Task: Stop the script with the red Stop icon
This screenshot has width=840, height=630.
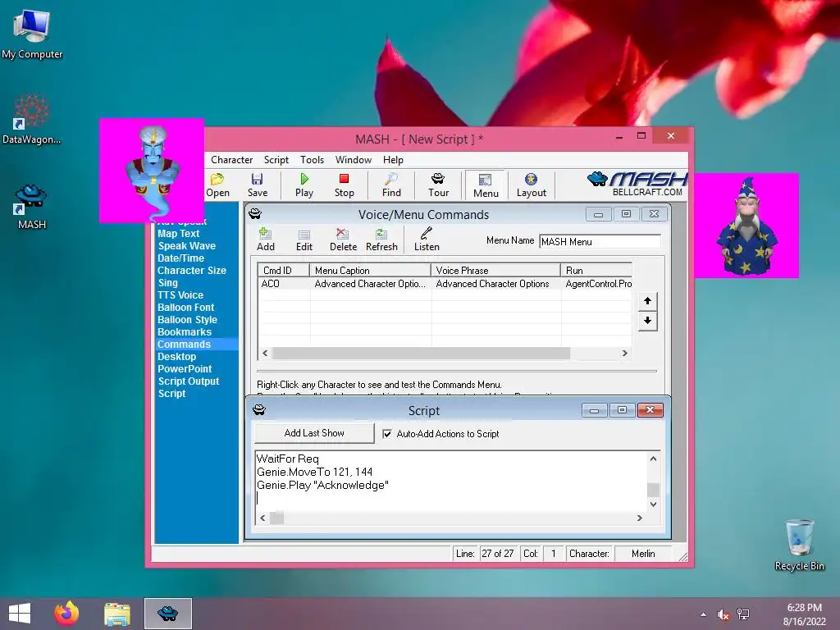Action: pos(344,185)
